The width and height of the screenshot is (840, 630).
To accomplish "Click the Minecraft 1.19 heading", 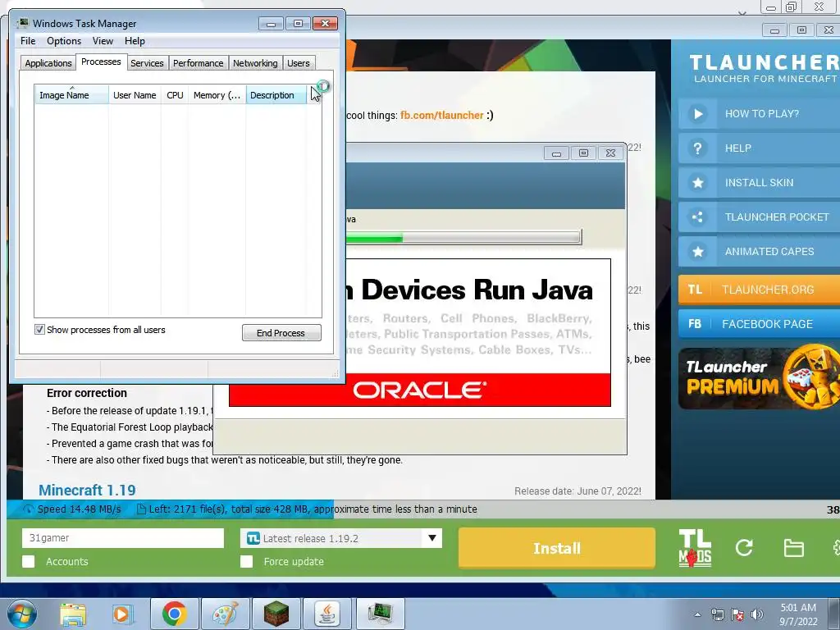I will [x=87, y=490].
